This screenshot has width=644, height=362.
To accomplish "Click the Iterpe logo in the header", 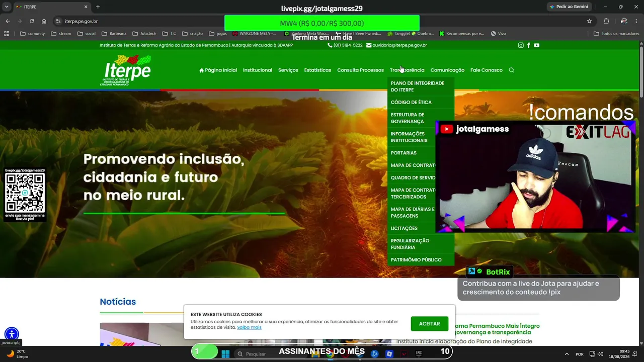I will 126,70.
